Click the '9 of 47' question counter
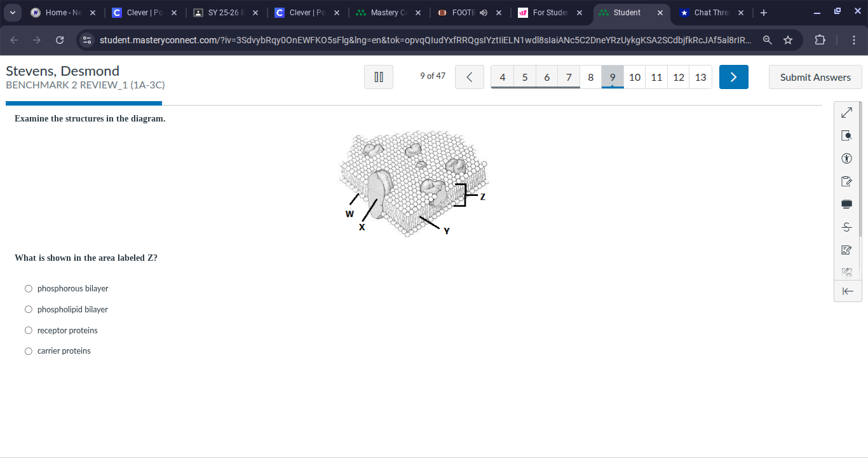868x458 pixels. [433, 76]
